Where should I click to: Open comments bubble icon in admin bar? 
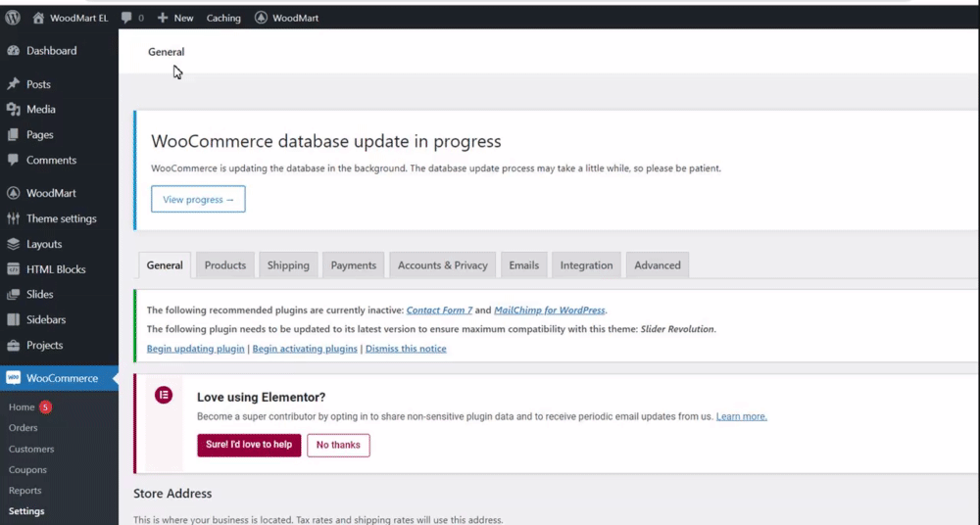point(126,18)
